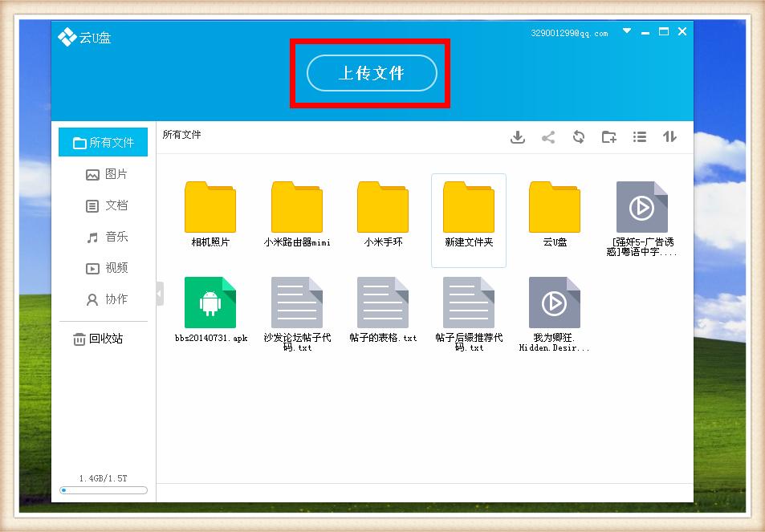Viewport: 765px width, 532px height.
Task: Expand the account menu dropdown arrow
Action: [x=625, y=32]
